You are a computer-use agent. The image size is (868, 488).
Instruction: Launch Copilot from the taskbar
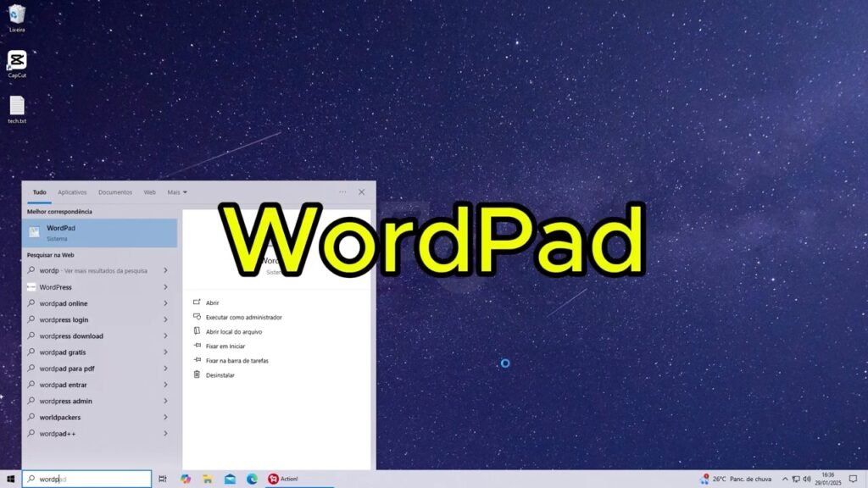click(x=186, y=480)
